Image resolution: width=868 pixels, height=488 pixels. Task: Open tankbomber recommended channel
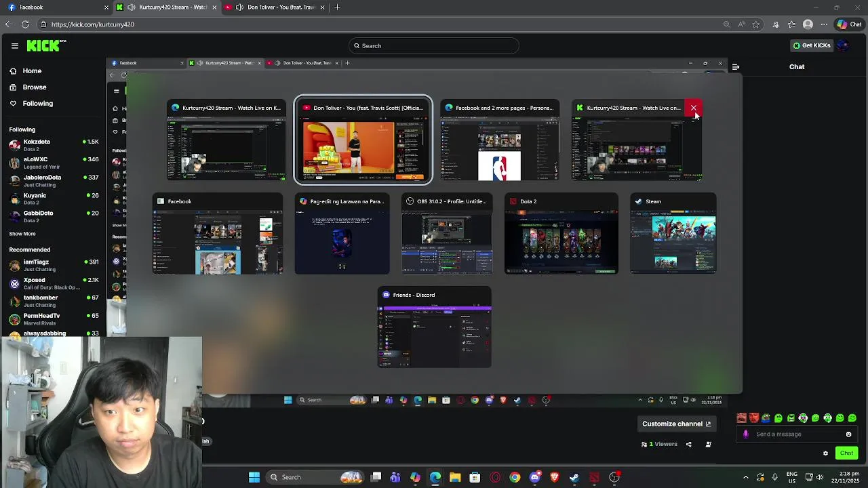tap(54, 301)
